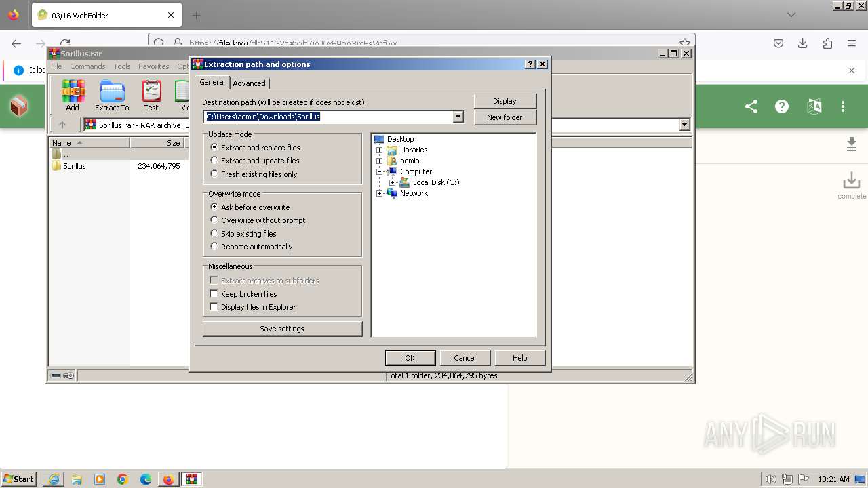Screen dimensions: 868x488
Task: Collapse the Computer tree node
Action: 380,171
